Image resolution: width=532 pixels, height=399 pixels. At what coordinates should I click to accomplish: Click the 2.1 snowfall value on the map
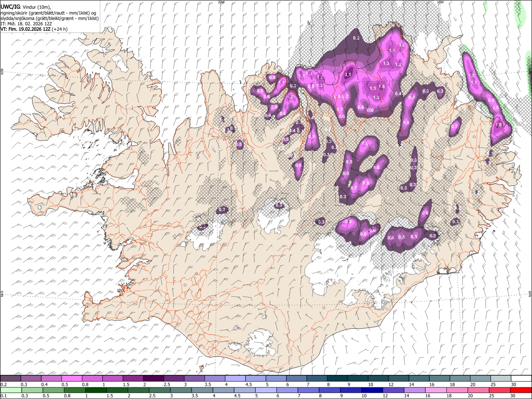(x=348, y=74)
